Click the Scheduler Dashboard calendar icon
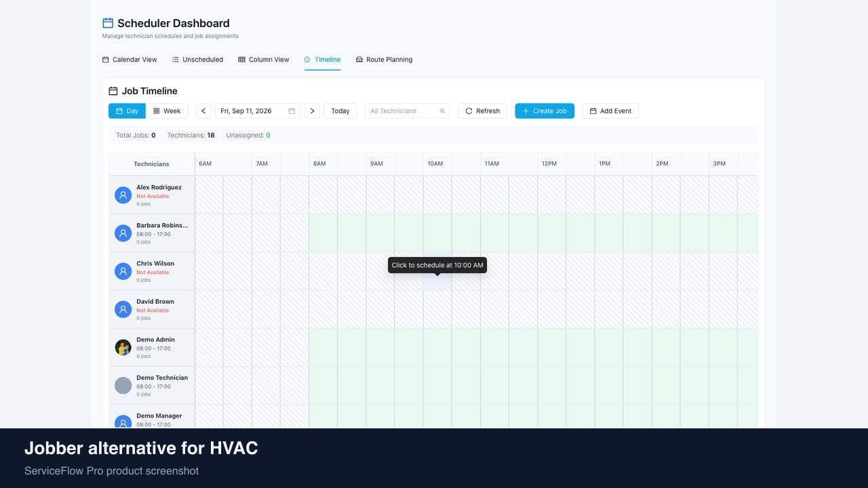 point(108,23)
